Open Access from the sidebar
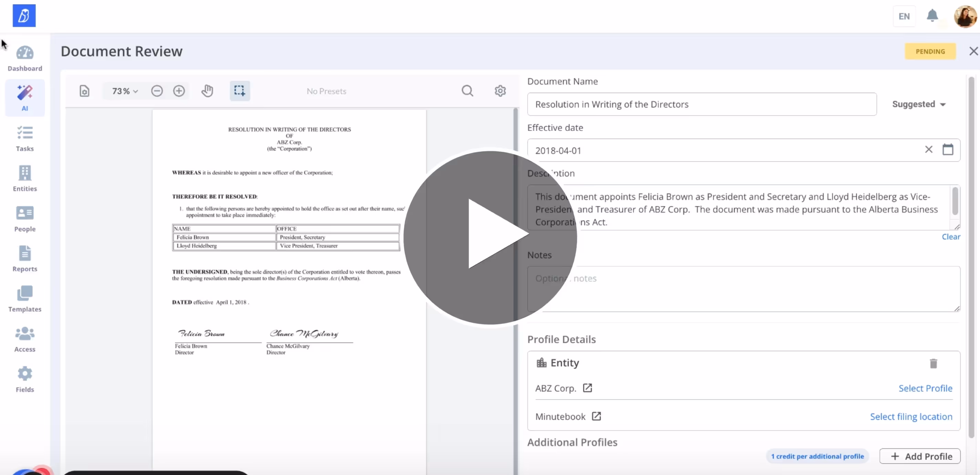This screenshot has width=980, height=475. [x=25, y=339]
